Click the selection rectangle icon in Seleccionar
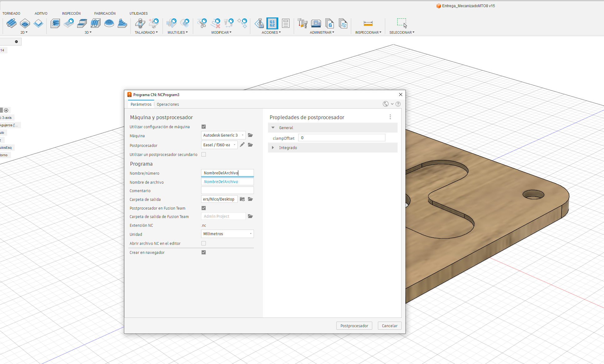The height and width of the screenshot is (364, 604). coord(402,23)
